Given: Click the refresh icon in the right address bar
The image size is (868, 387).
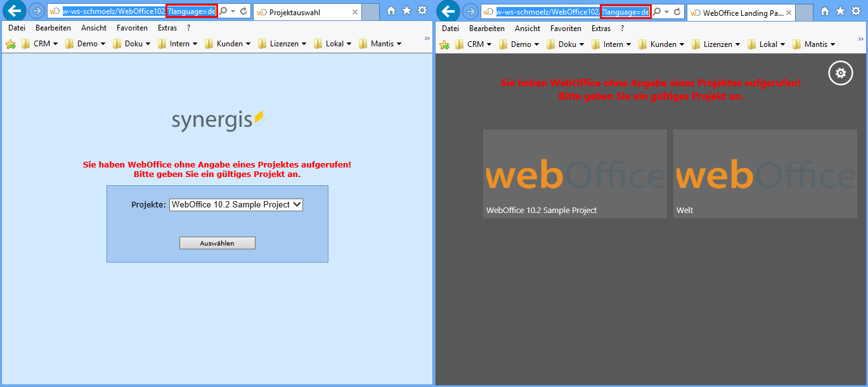Looking at the screenshot, I should [x=677, y=11].
